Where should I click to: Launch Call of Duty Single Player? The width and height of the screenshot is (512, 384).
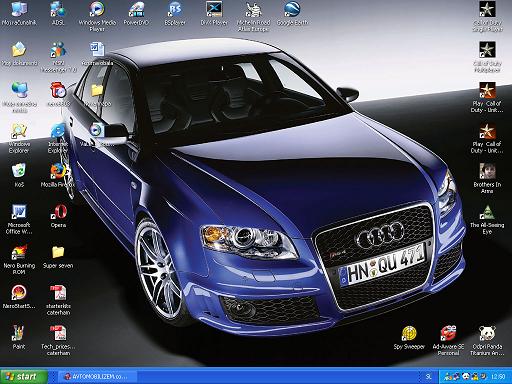[x=487, y=17]
